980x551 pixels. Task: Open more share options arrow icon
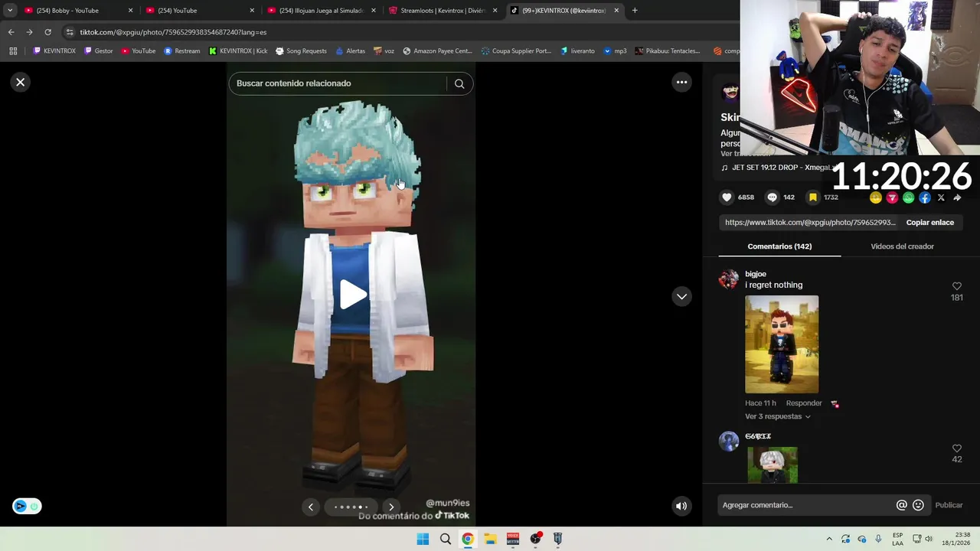coord(957,197)
